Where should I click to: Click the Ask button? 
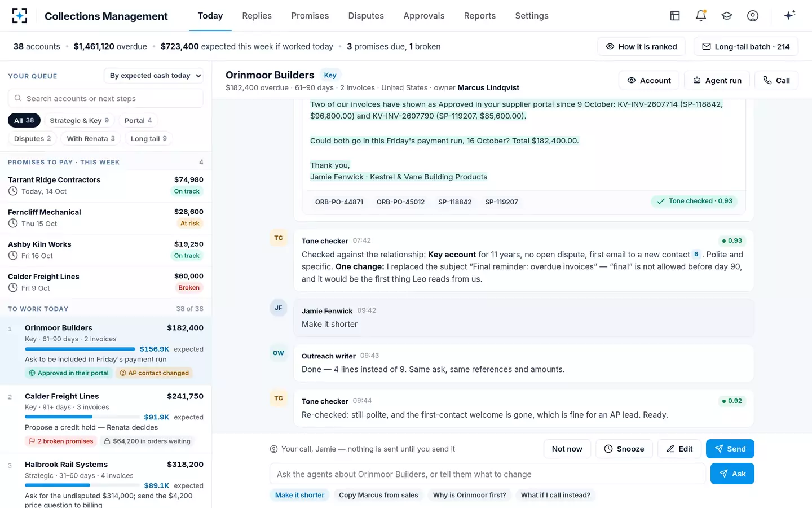[732, 474]
